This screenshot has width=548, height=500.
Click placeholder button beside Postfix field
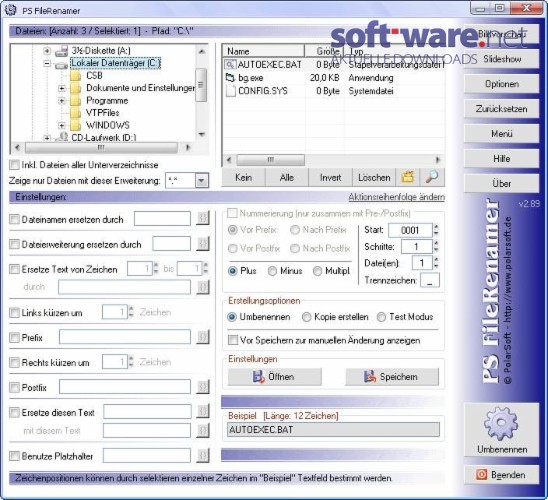point(203,386)
